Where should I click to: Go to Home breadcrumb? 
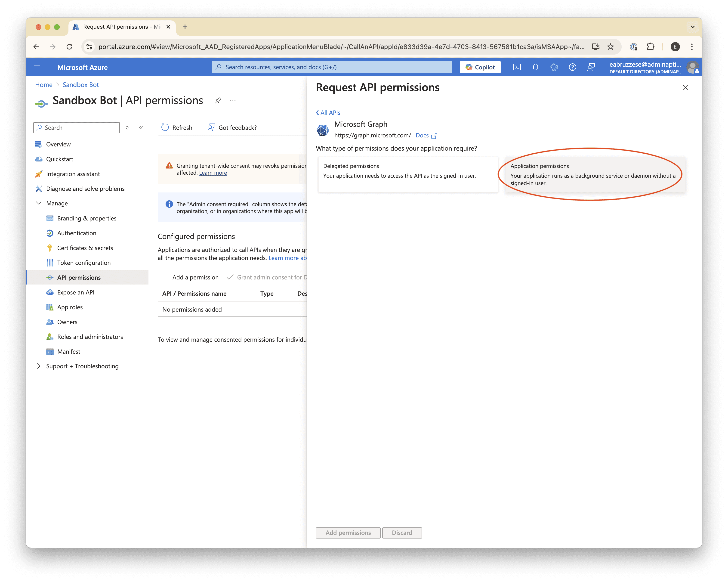click(x=44, y=85)
